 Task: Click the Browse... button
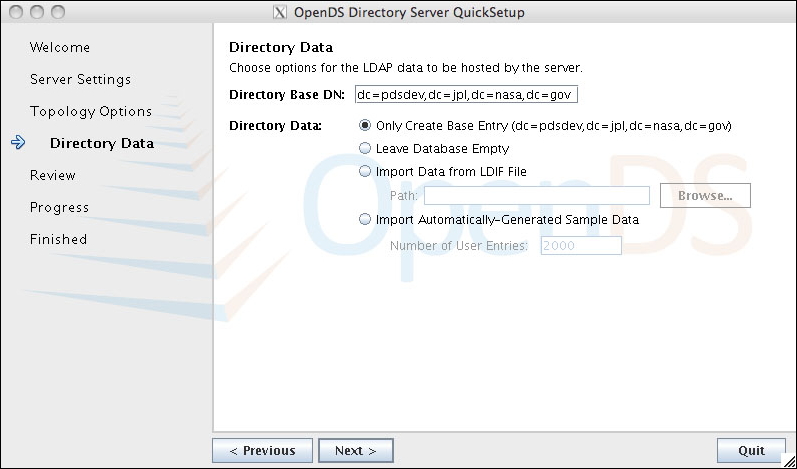[705, 196]
